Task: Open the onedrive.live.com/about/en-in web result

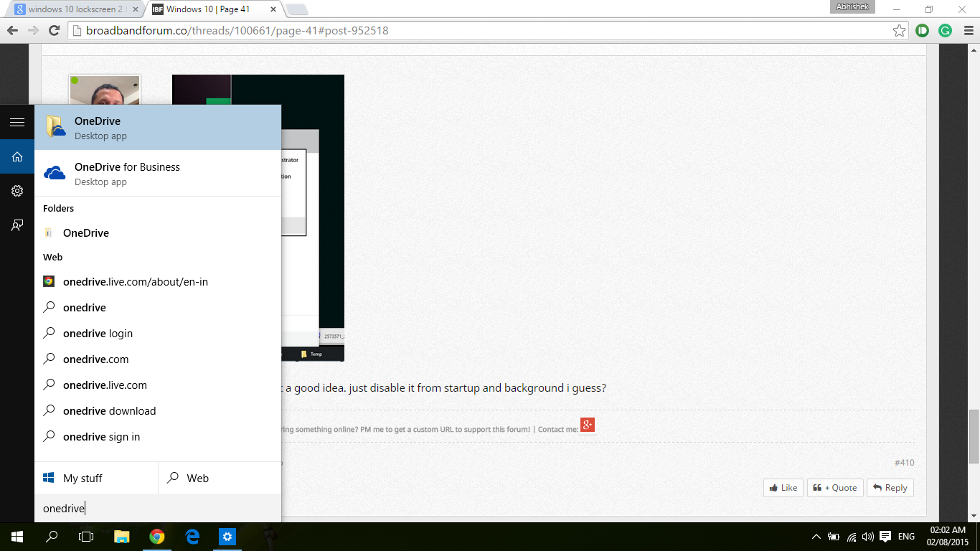Action: (x=136, y=282)
